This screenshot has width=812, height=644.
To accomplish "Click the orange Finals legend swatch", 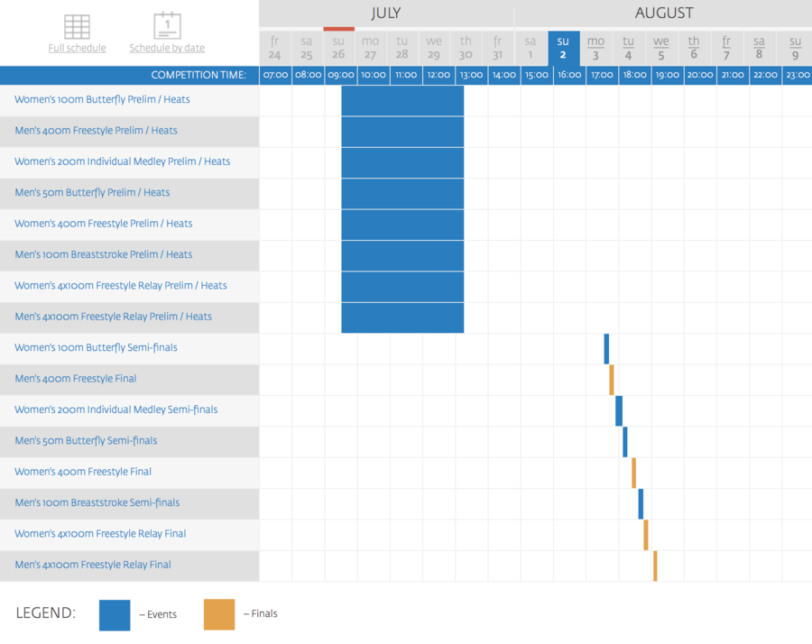I will pyautogui.click(x=219, y=614).
